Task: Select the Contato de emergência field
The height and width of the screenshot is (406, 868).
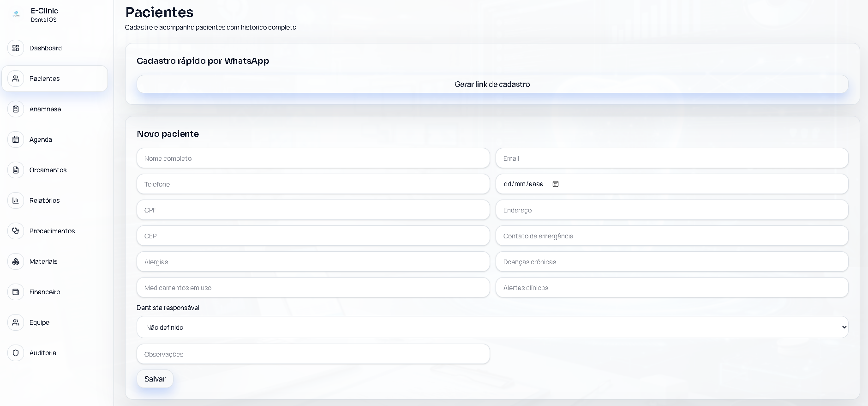Action: pos(672,236)
